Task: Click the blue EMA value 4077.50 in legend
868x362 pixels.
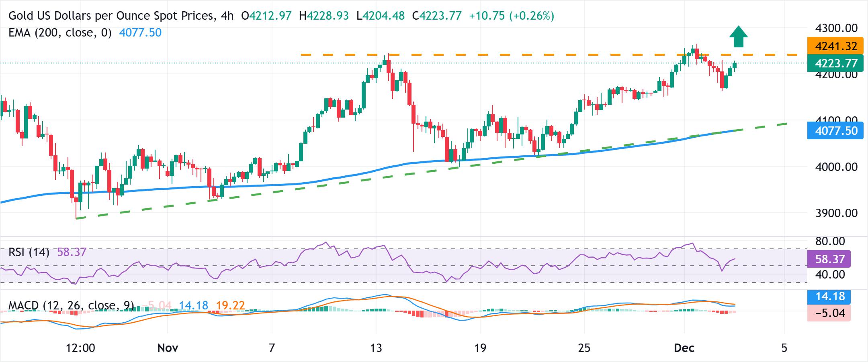Action: (x=140, y=33)
